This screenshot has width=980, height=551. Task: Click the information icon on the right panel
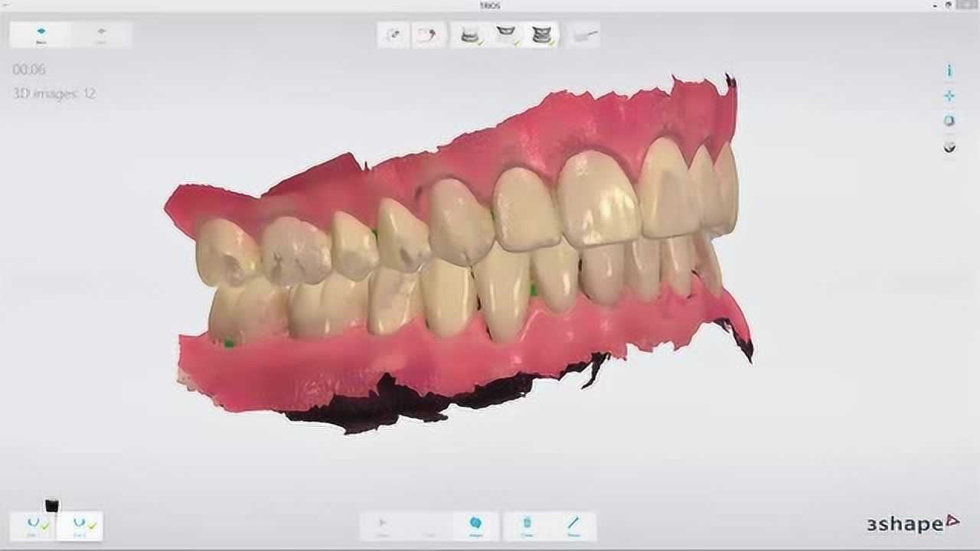coord(949,69)
